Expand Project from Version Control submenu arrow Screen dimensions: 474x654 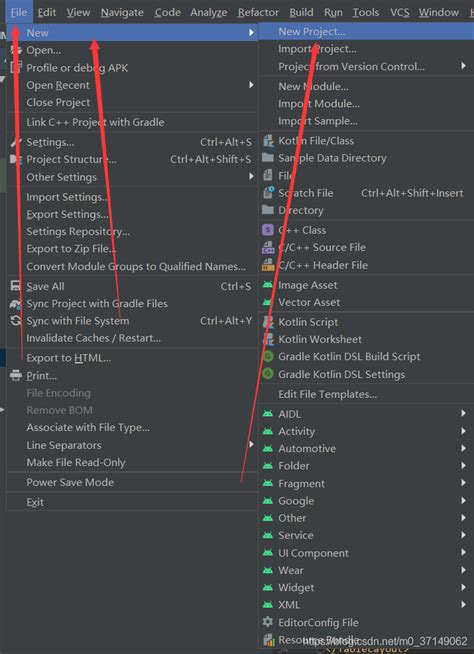(x=463, y=66)
